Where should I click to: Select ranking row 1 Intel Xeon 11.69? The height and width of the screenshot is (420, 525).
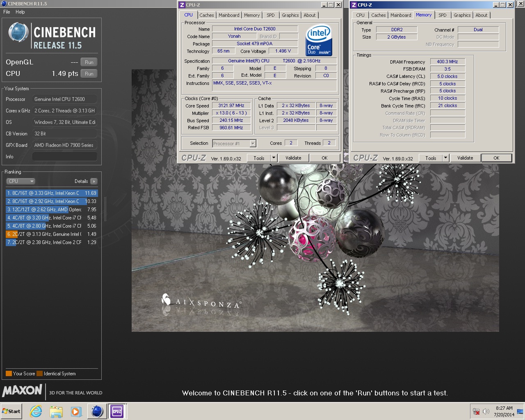[52, 193]
